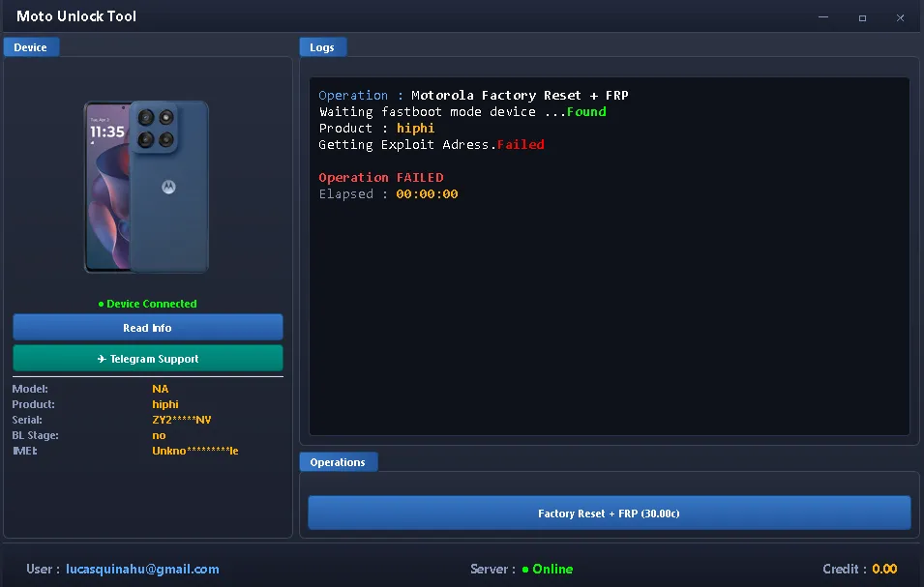
Task: Click the green Server Online indicator dot
Action: point(525,570)
